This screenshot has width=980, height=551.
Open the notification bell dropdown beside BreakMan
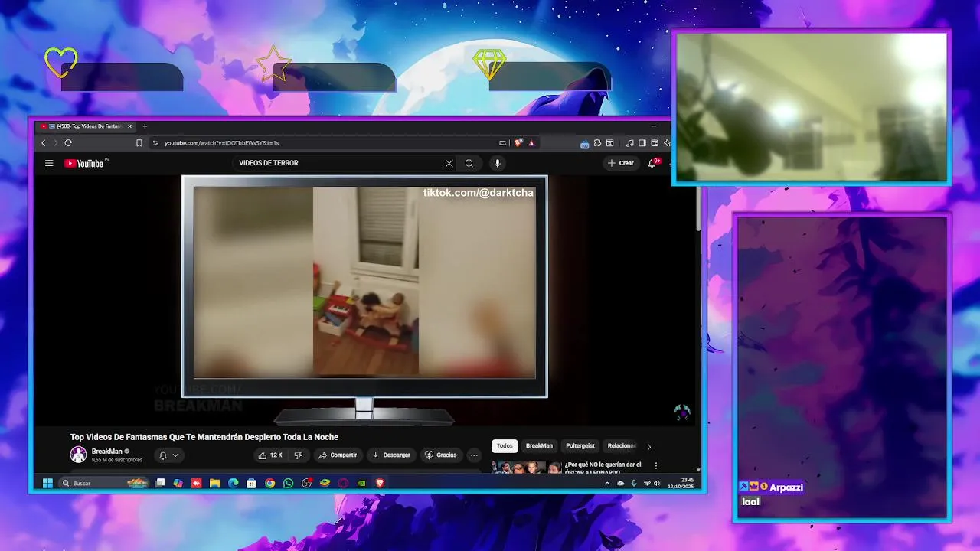pos(169,455)
